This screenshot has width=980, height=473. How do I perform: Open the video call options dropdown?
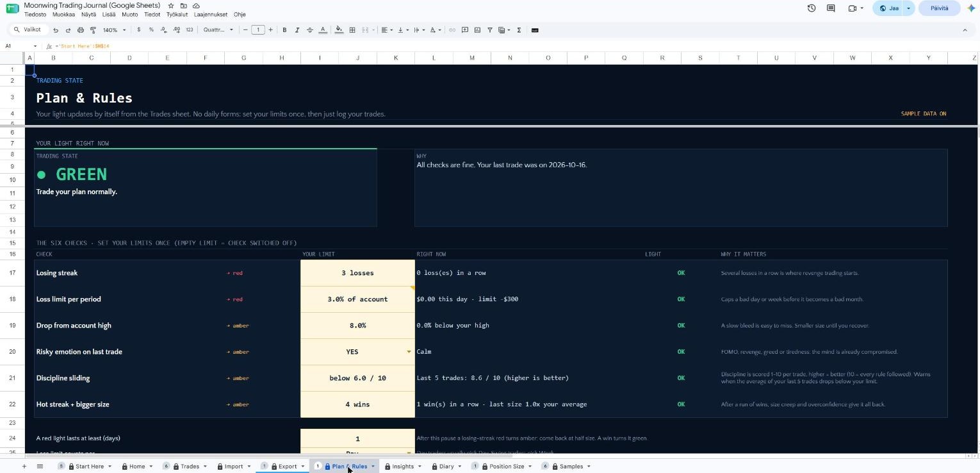coord(862,8)
